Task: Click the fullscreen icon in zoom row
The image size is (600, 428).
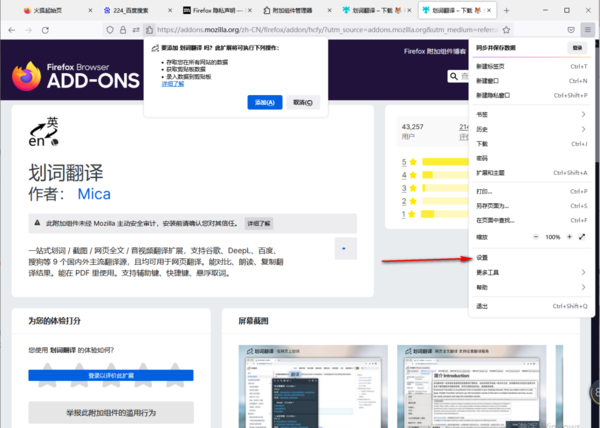Action: pos(582,236)
